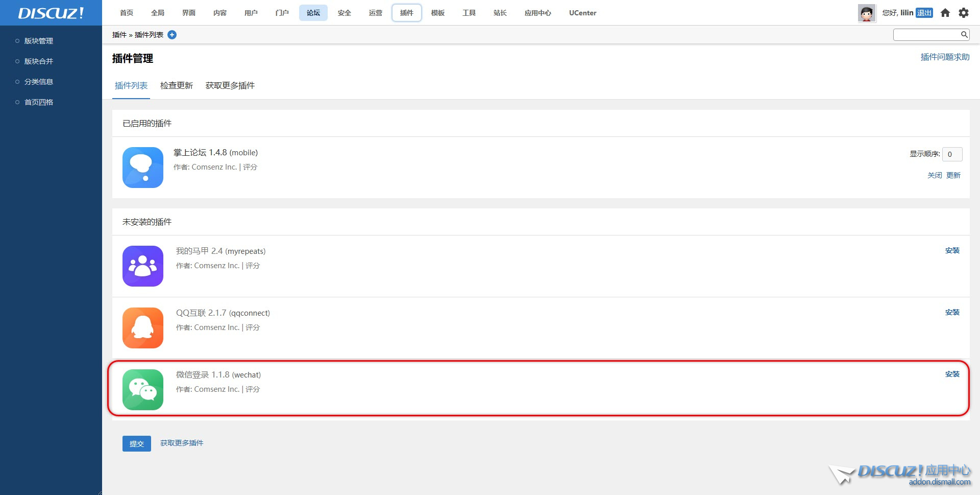Screen dimensions: 980x495
Task: Click the search magnifier icon
Action: pyautogui.click(x=964, y=35)
